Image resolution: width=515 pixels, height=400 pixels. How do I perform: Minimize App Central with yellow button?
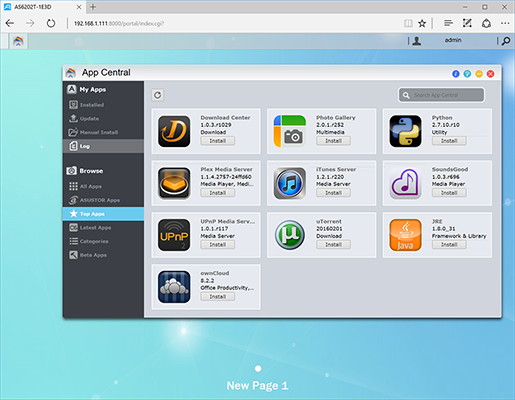[479, 74]
